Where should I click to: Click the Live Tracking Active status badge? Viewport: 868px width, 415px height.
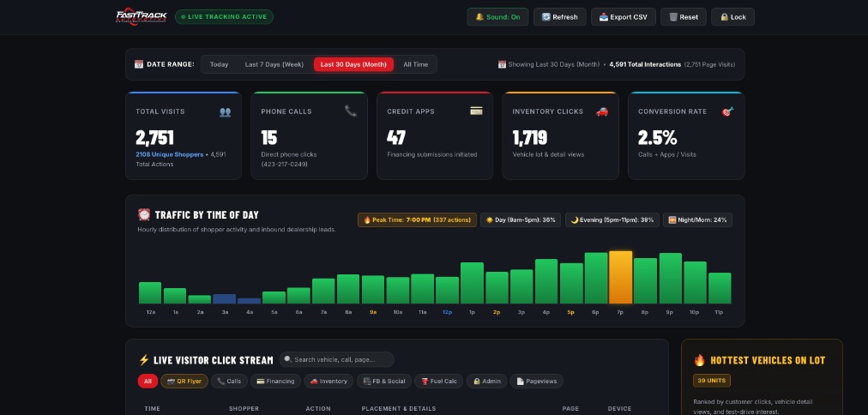224,16
